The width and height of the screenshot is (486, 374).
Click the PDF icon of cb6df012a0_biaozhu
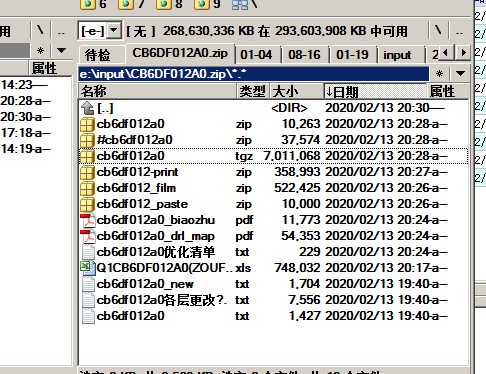[87, 220]
